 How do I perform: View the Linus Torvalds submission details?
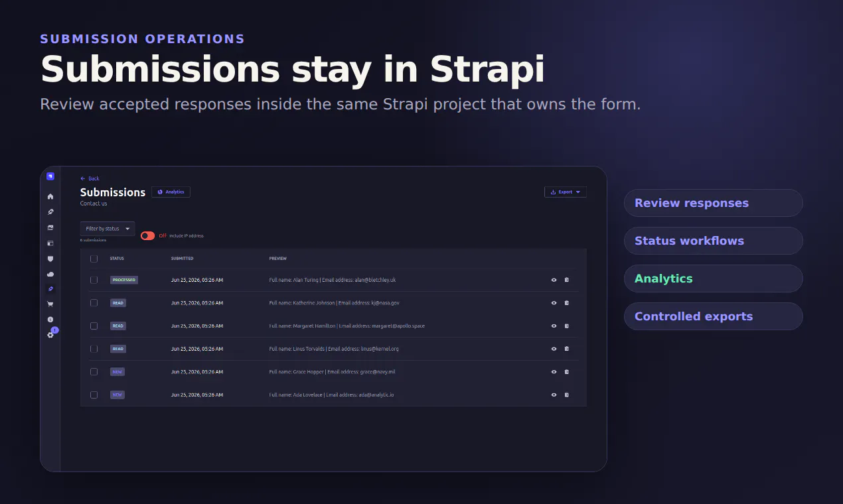click(x=554, y=349)
